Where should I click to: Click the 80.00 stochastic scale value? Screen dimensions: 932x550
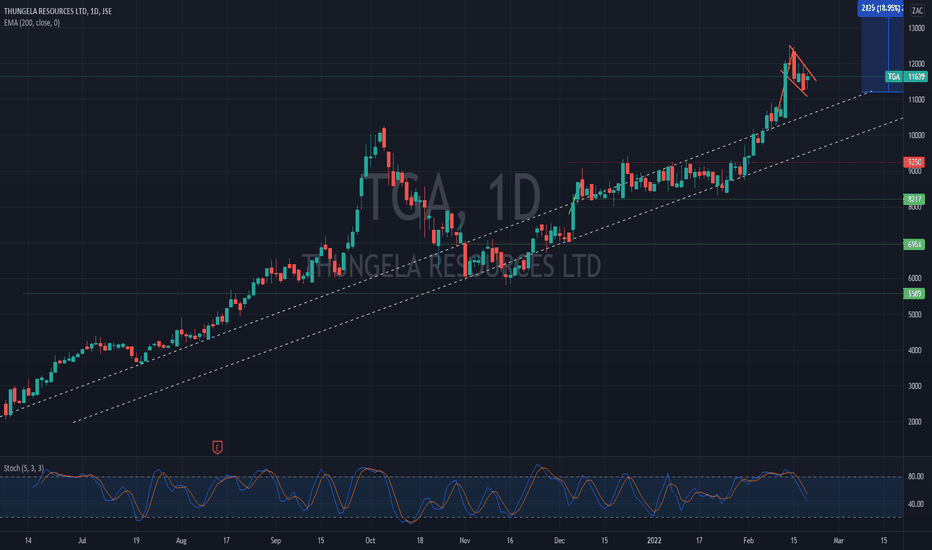pyautogui.click(x=915, y=476)
